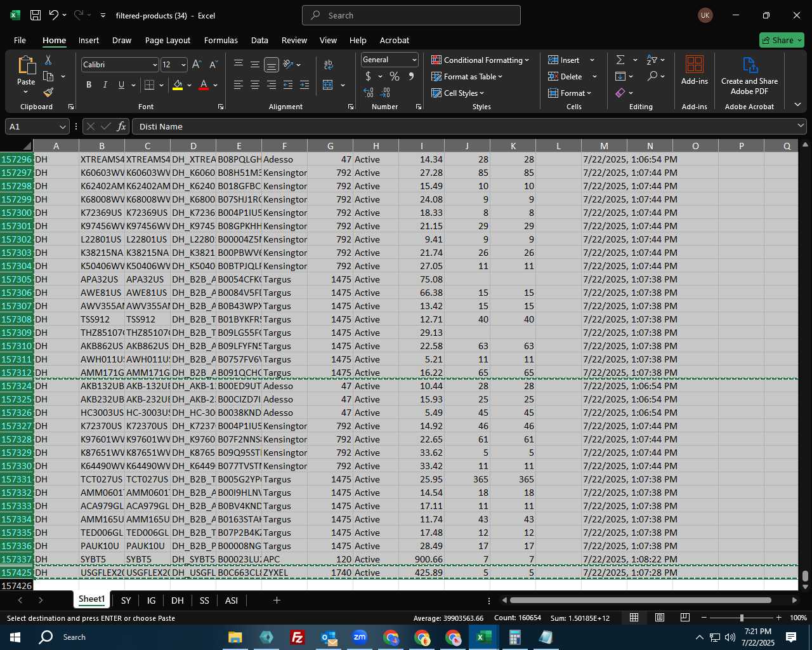Toggle Bold formatting
The width and height of the screenshot is (812, 650).
(89, 85)
